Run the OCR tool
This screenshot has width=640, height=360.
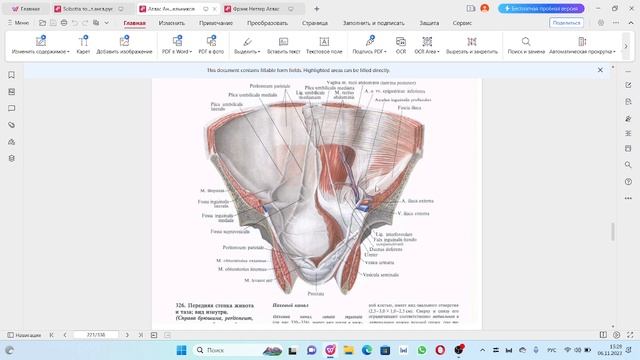pos(401,45)
